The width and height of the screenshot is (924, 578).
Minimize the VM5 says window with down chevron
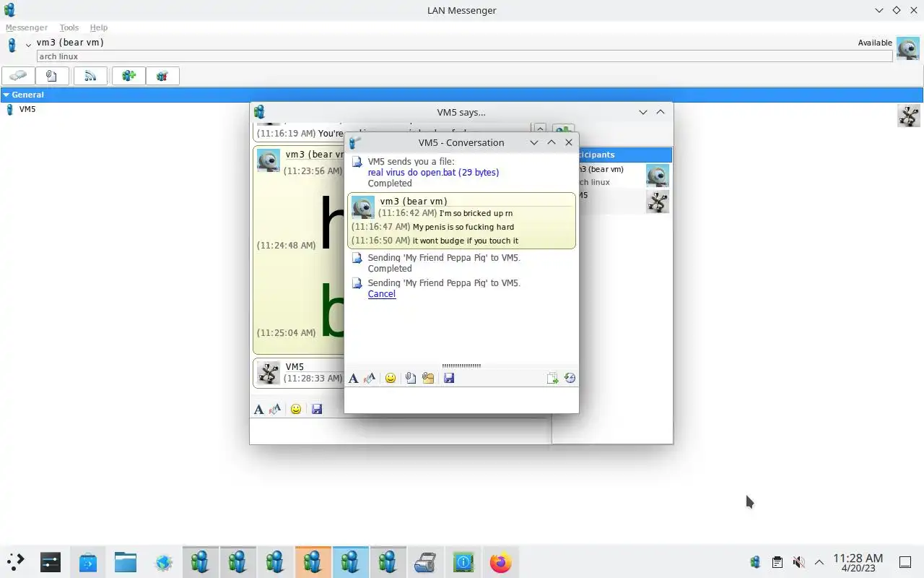pyautogui.click(x=643, y=112)
